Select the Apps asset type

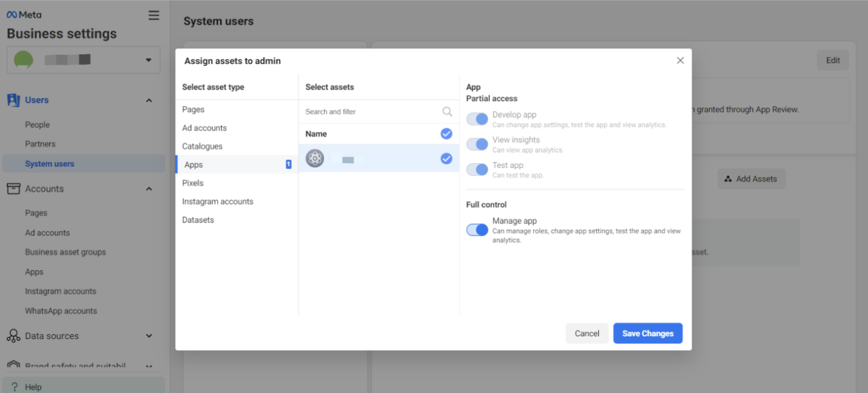point(237,164)
